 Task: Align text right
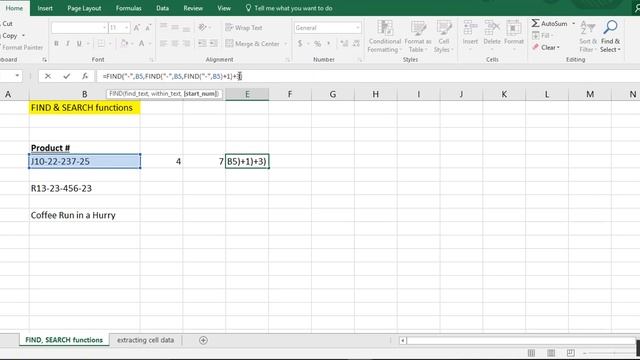(x=186, y=43)
